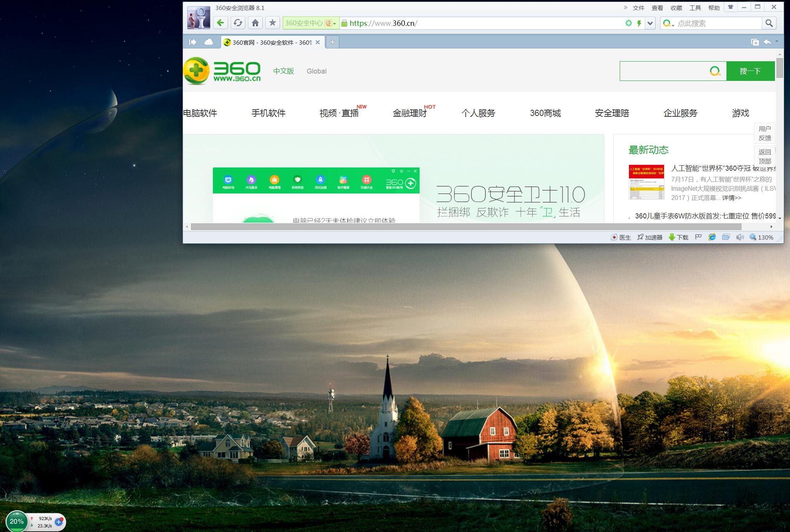The image size is (790, 532).
Task: Click the 点此搜索 search input field
Action: pos(718,23)
